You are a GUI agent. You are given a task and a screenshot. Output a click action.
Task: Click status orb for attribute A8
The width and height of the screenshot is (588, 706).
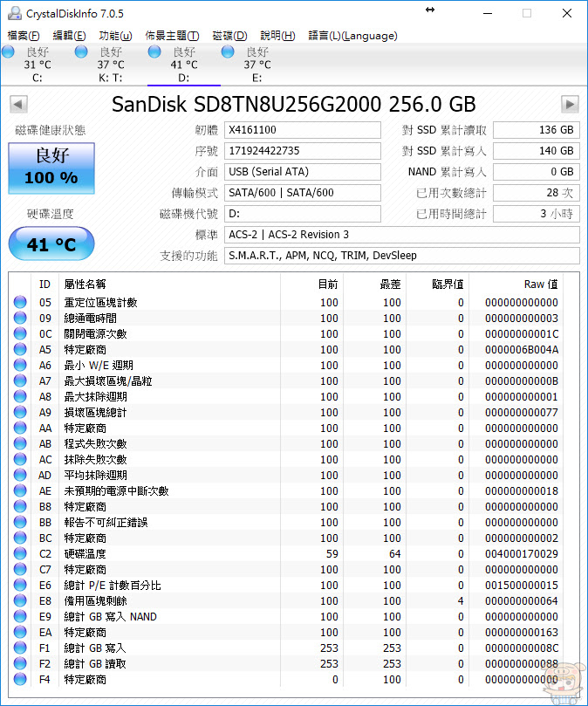coord(20,397)
